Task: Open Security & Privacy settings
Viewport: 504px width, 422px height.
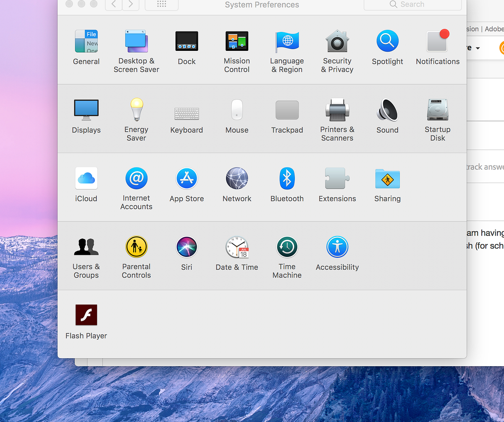Action: point(337,41)
